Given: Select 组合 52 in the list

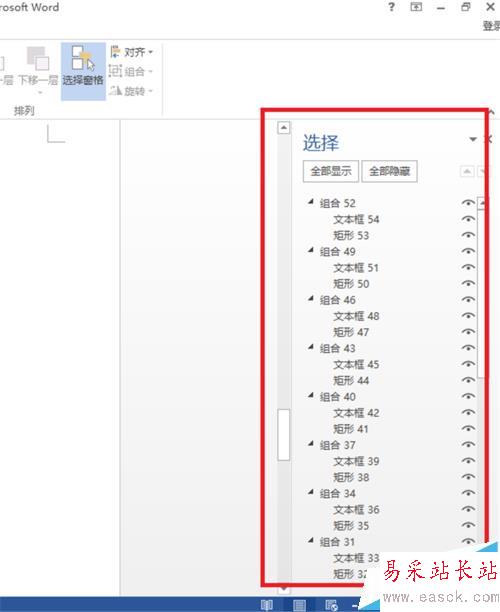Looking at the screenshot, I should pos(337,203).
